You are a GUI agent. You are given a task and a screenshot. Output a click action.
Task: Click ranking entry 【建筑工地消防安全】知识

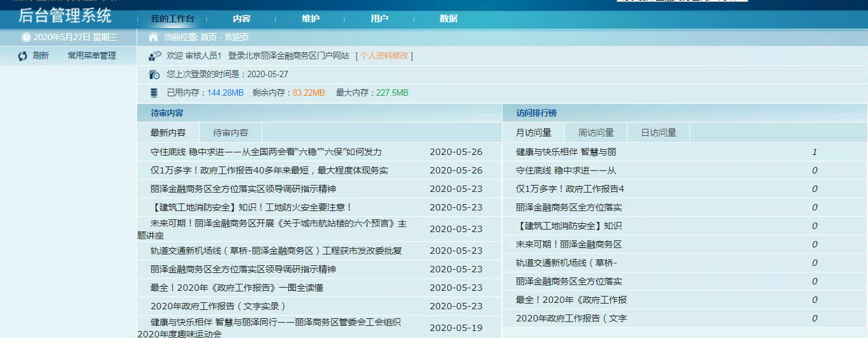click(569, 226)
